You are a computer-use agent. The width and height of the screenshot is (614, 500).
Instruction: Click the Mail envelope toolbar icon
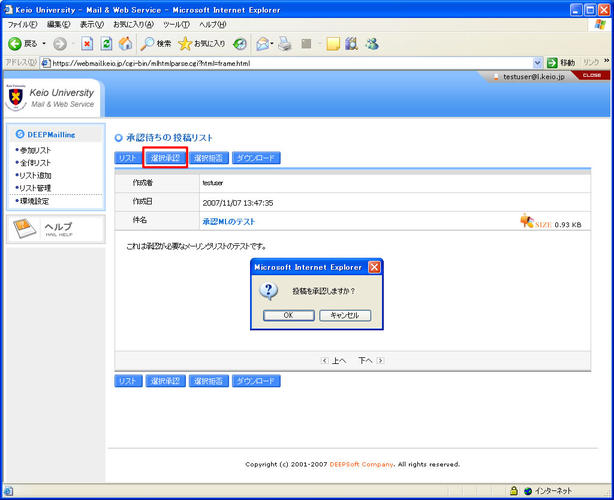coord(263,44)
